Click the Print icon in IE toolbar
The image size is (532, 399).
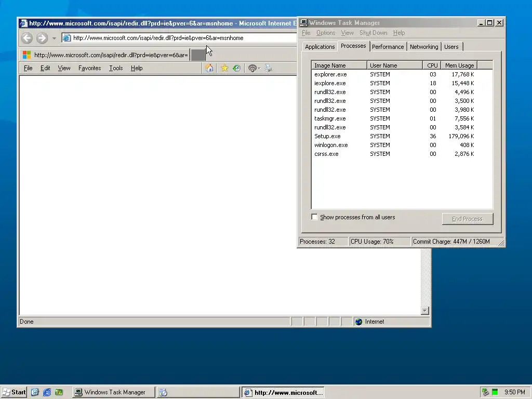269,68
